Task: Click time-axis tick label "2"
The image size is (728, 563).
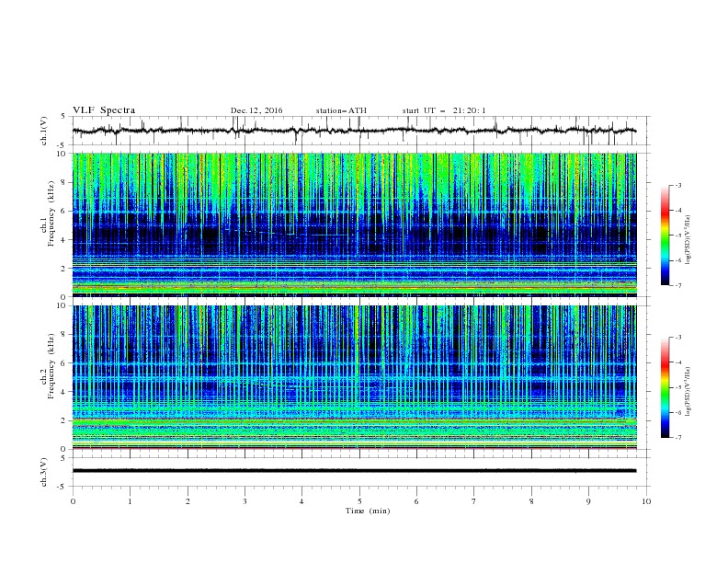Action: click(x=188, y=501)
